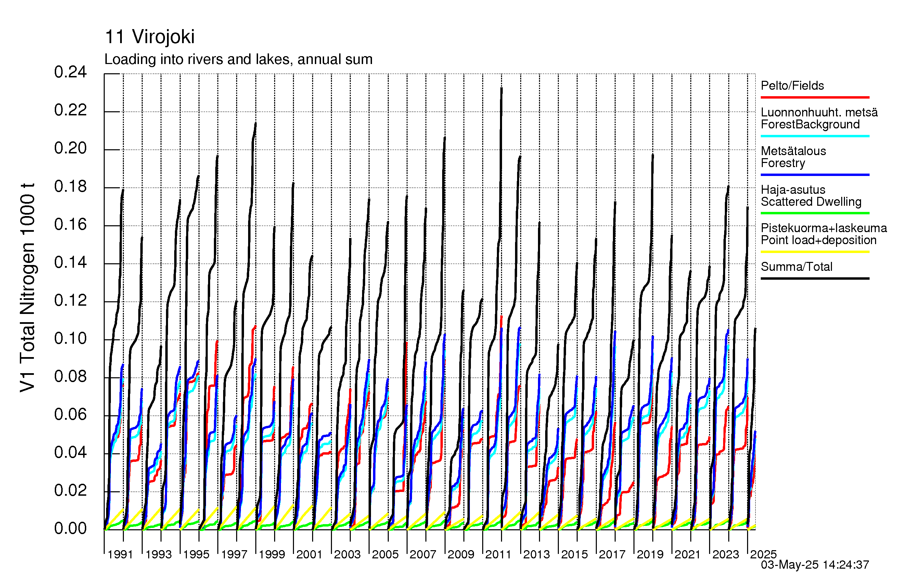Click the y-axis value 0.24

click(x=70, y=72)
